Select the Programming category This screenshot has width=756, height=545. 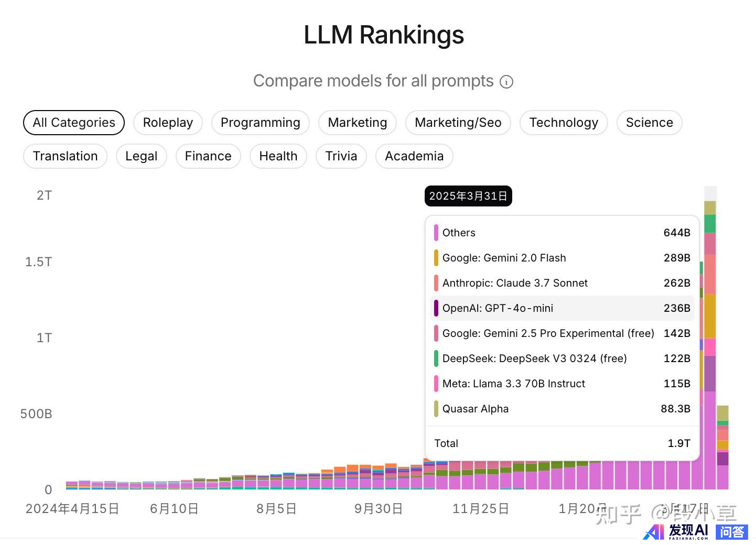261,123
